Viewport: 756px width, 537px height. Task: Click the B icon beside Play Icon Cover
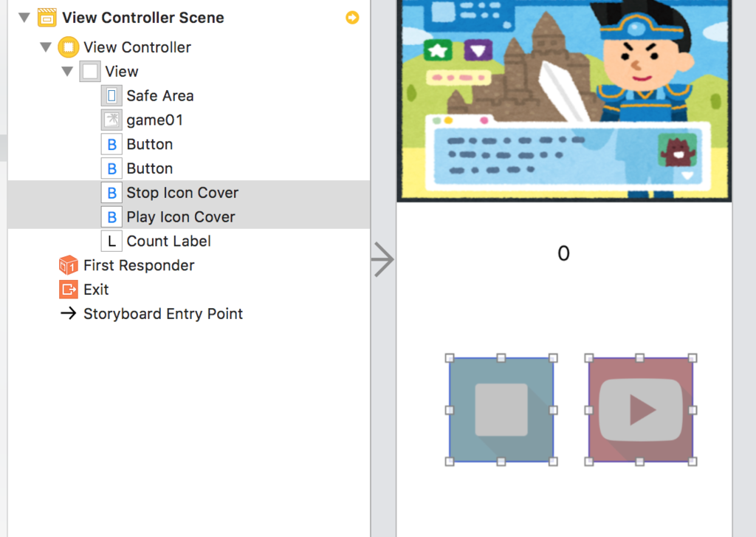[111, 216]
